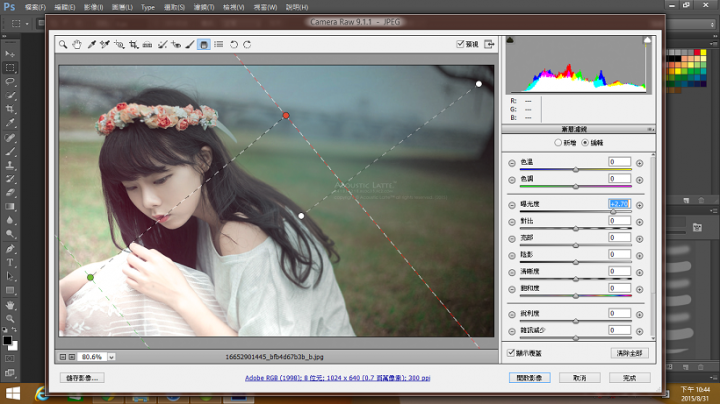Viewport: 720px width, 404px height.
Task: Open the Adobe RGB workflow options link
Action: click(x=338, y=378)
